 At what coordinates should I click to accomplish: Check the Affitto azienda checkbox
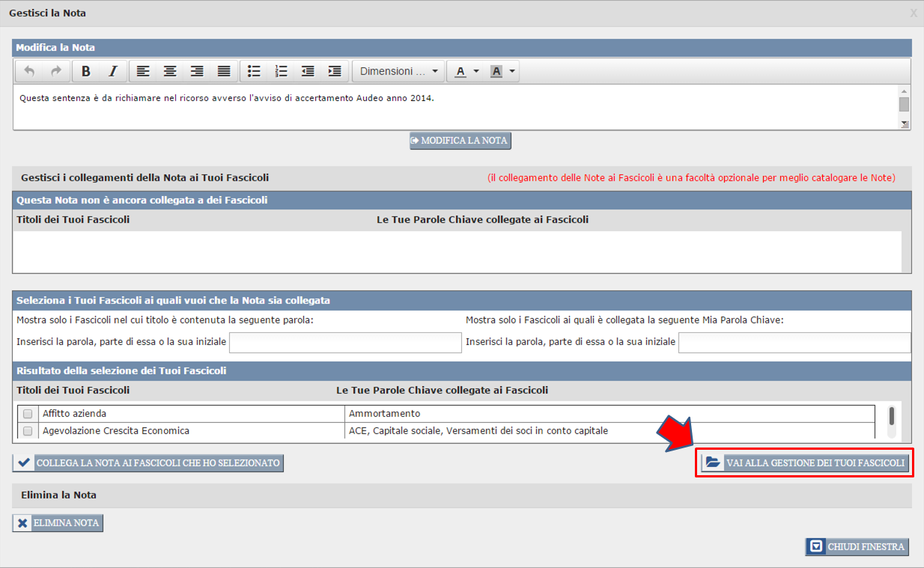[28, 414]
